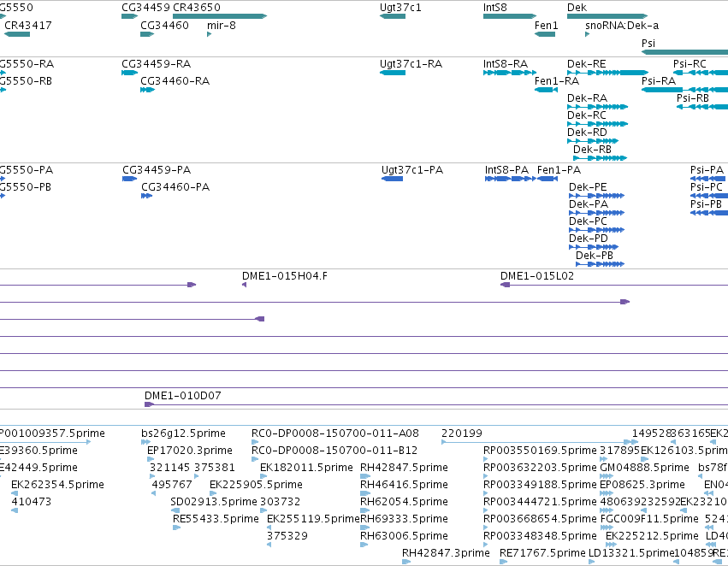Screen dimensions: 728x566
Task: Select EST RP003632203.5prime
Action: (x=486, y=476)
